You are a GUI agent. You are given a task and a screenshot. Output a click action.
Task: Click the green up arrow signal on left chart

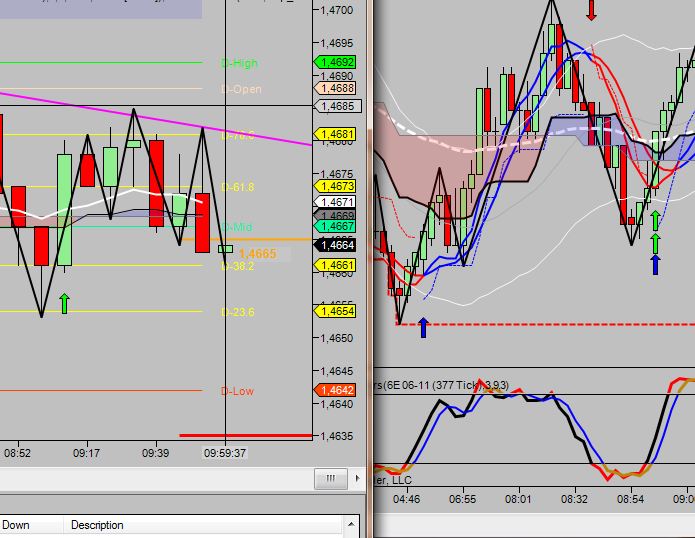point(64,303)
